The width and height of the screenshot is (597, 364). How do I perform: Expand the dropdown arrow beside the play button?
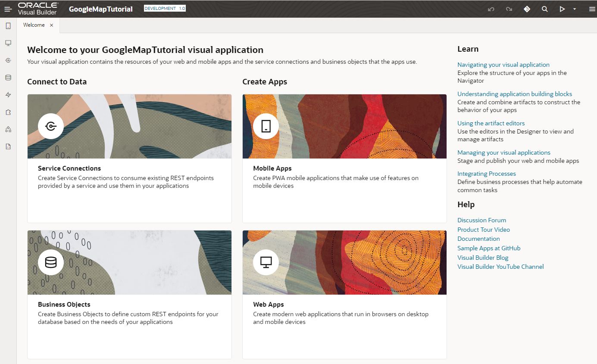pyautogui.click(x=574, y=9)
